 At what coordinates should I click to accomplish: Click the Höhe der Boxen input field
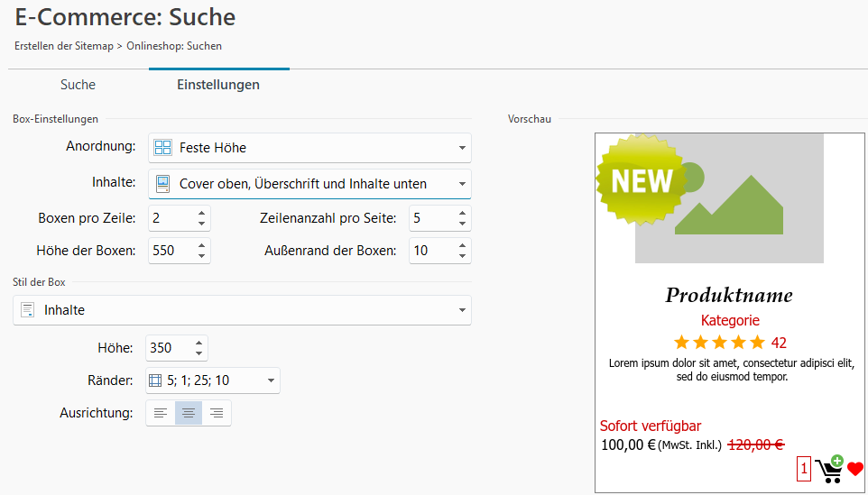(171, 251)
